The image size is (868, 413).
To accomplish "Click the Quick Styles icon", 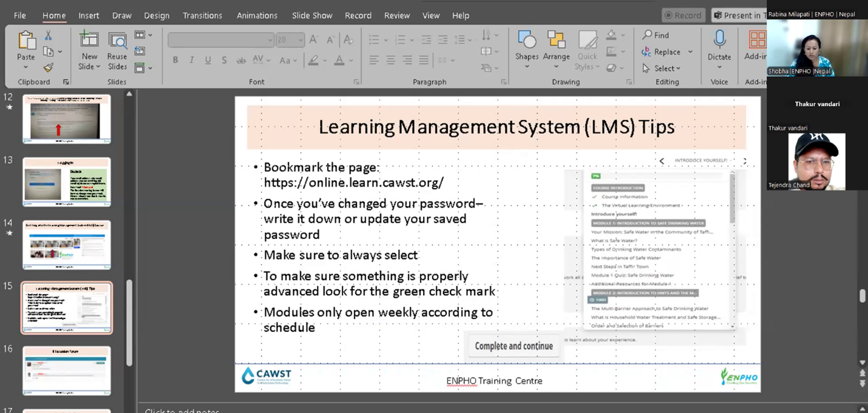I will (587, 40).
